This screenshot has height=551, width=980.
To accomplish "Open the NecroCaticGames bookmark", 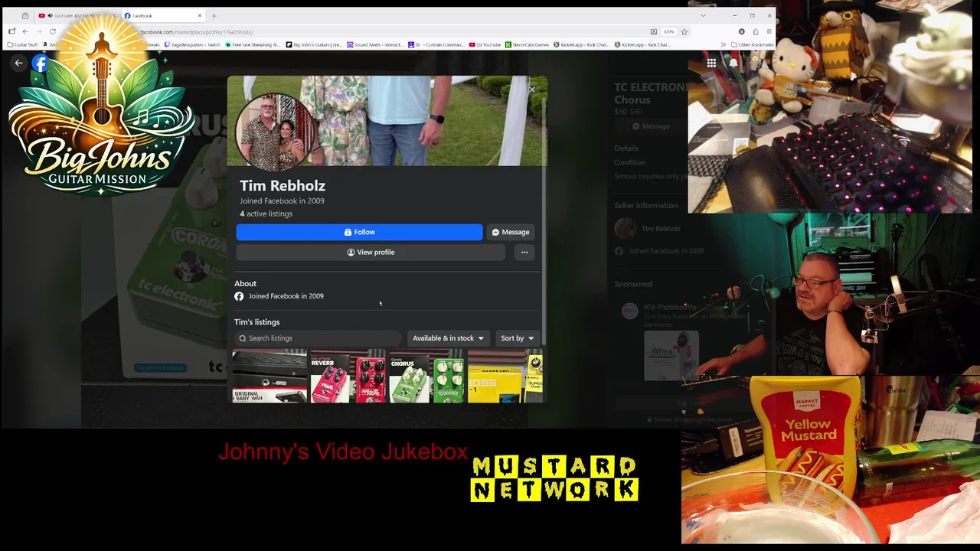I will (x=528, y=44).
